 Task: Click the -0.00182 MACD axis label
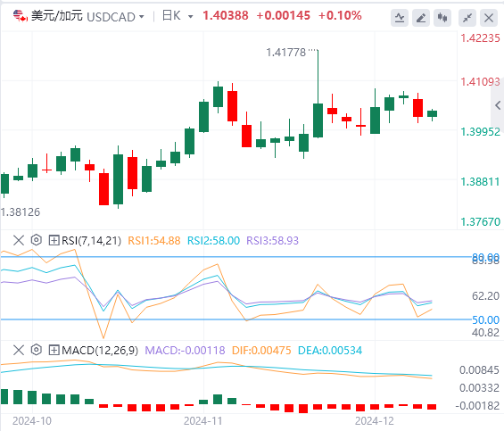[x=477, y=406]
